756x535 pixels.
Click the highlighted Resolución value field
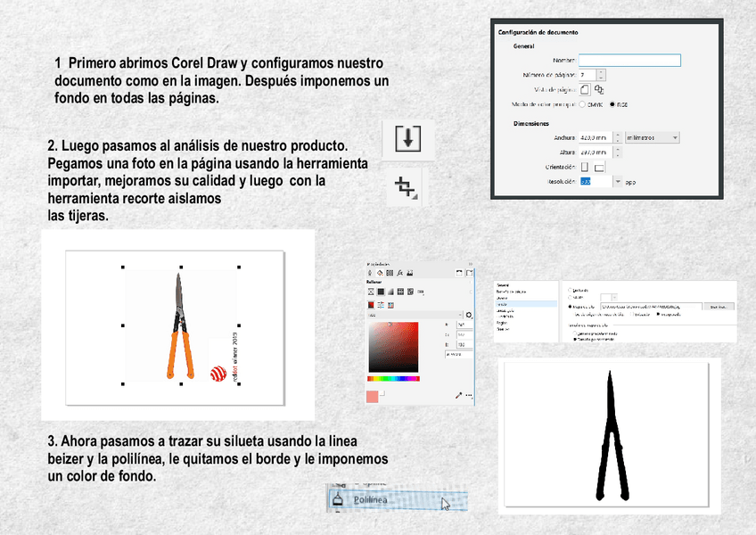[x=596, y=182]
